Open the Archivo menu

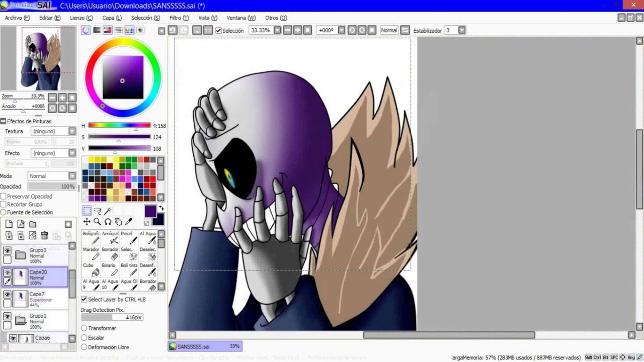[17, 18]
